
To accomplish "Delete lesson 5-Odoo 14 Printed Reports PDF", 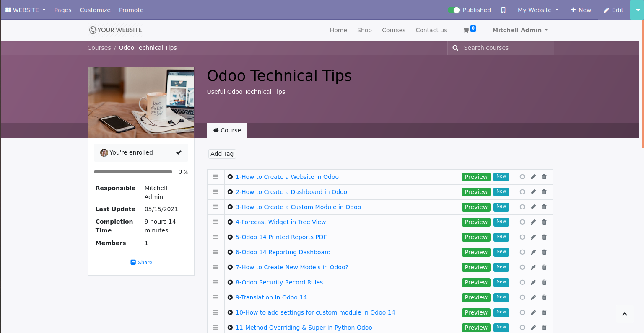I will click(x=544, y=237).
